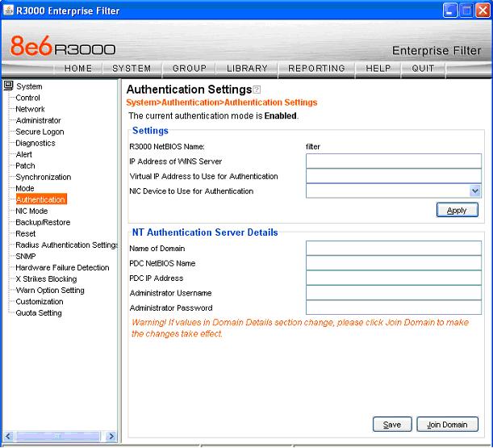Go to the REPORTING menu
Screen dimensions: 493x448
[x=316, y=69]
